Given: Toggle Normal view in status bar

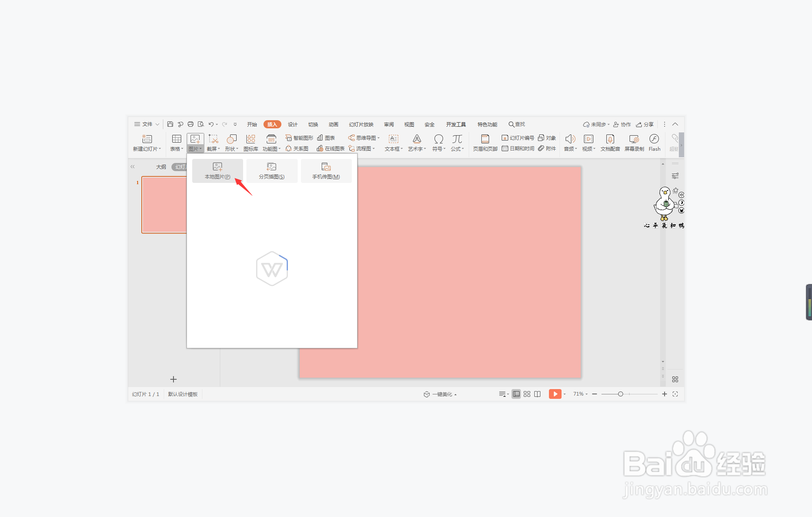Looking at the screenshot, I should (516, 394).
